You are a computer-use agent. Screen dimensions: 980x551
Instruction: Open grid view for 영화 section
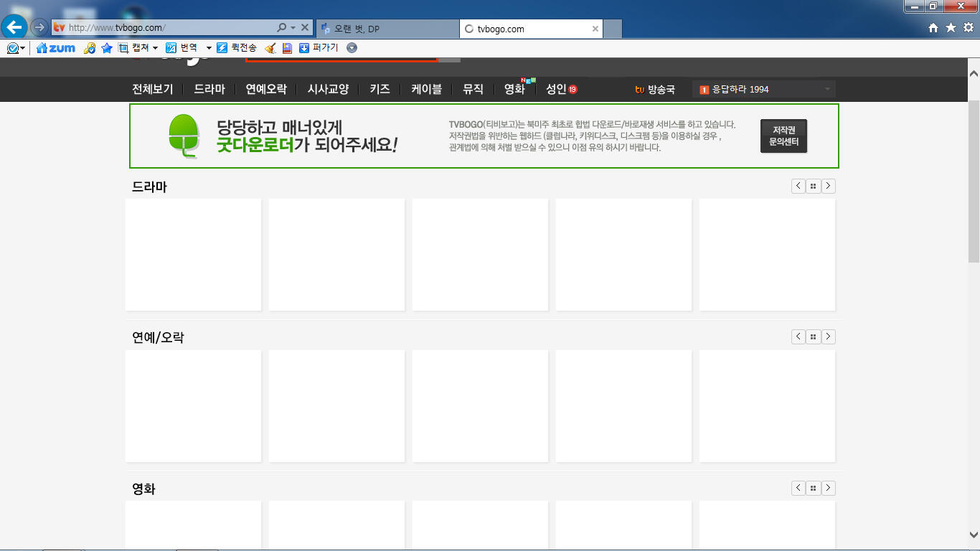(x=814, y=488)
